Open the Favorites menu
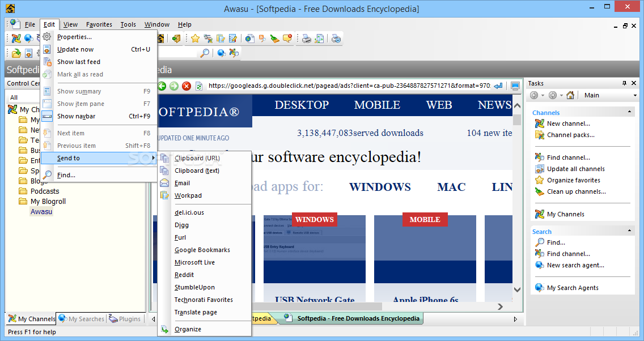The height and width of the screenshot is (341, 644). click(x=99, y=24)
